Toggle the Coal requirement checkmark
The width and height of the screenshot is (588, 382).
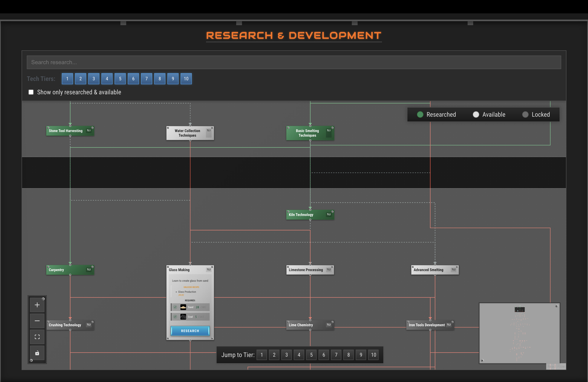tap(175, 317)
